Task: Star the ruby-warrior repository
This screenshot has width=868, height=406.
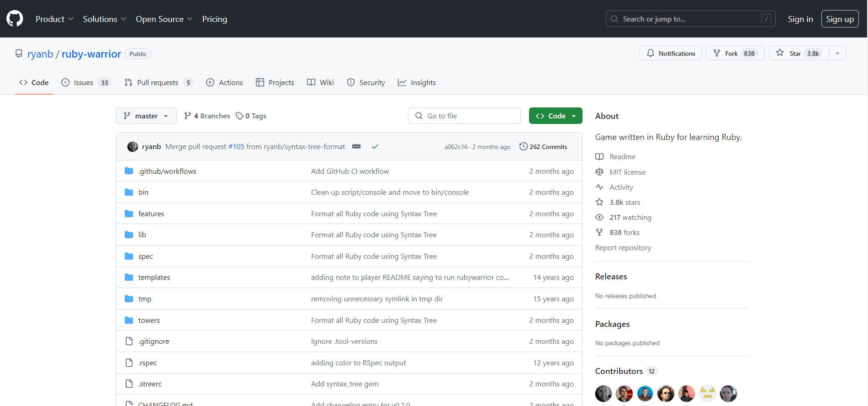Action: point(798,53)
